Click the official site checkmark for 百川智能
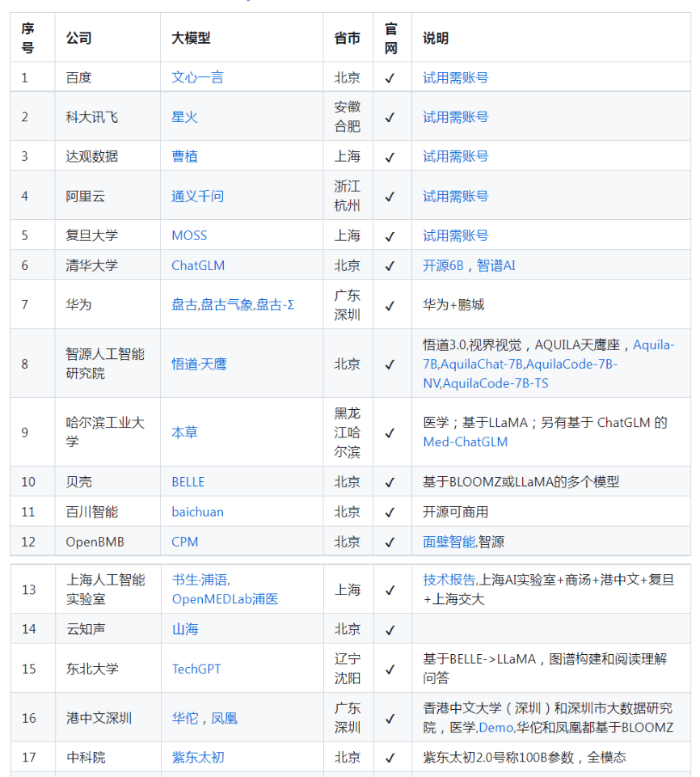The height and width of the screenshot is (777, 700). [x=390, y=512]
